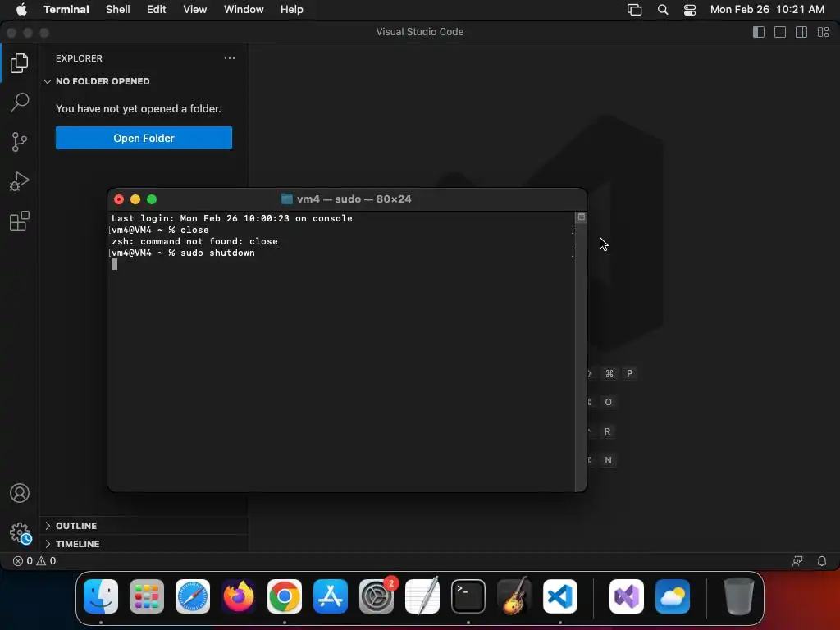Click the 'zsh: command not found: close' line
Image resolution: width=840 pixels, height=630 pixels.
(194, 242)
